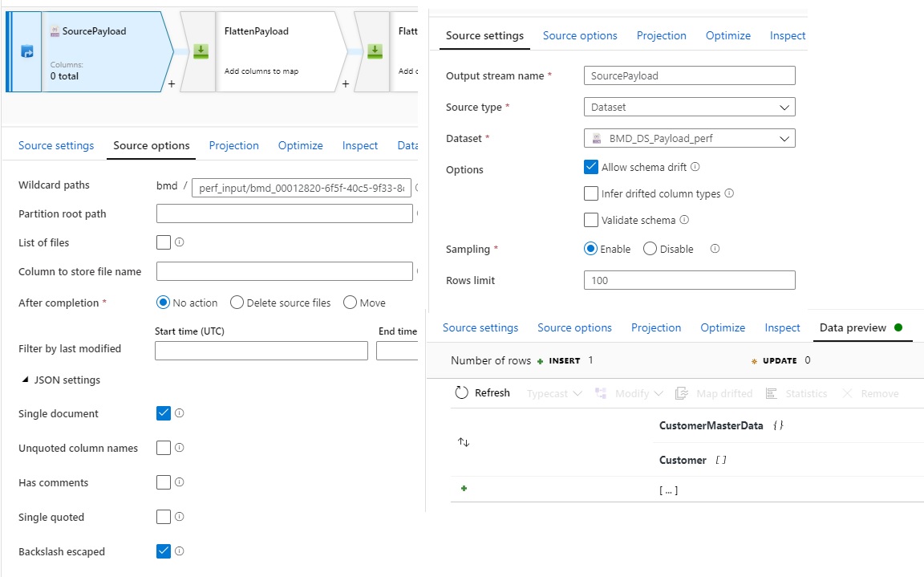Select Disable sampling radio button
Viewport: 924px width, 577px height.
pyautogui.click(x=650, y=249)
